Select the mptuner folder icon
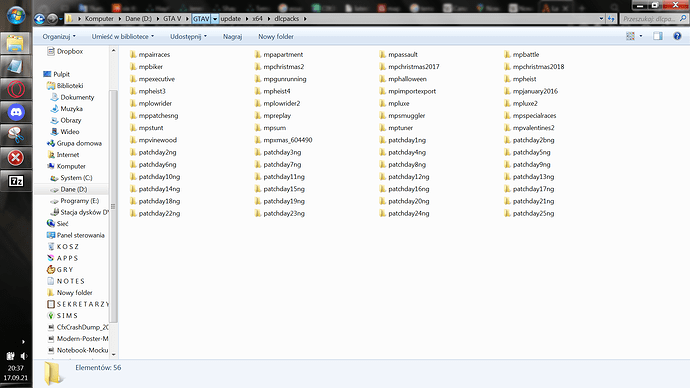 click(x=383, y=128)
